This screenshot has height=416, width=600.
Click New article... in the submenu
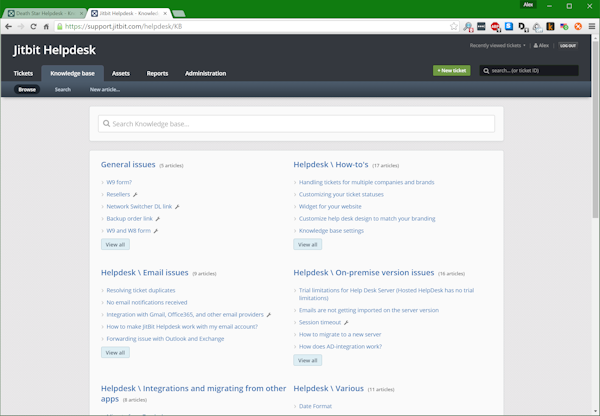pos(105,89)
